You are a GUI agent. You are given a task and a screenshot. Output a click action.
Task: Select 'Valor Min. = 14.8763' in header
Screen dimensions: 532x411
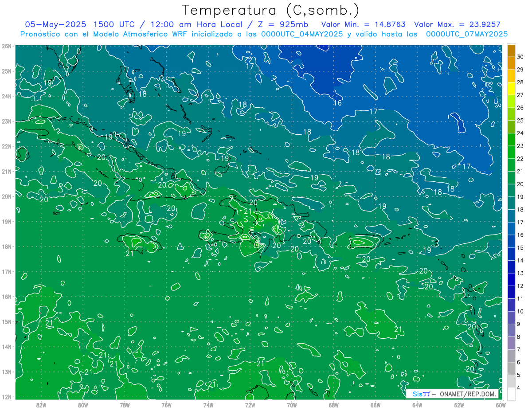pos(363,24)
